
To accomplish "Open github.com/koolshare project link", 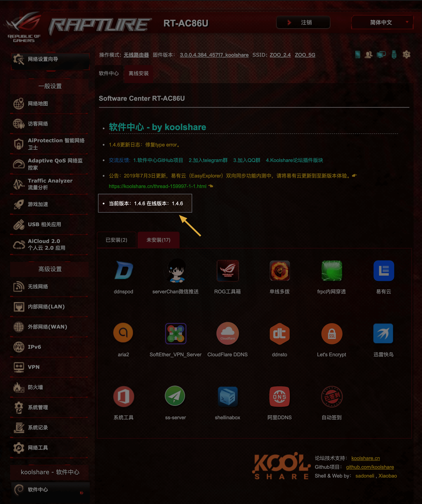I will (x=370, y=467).
